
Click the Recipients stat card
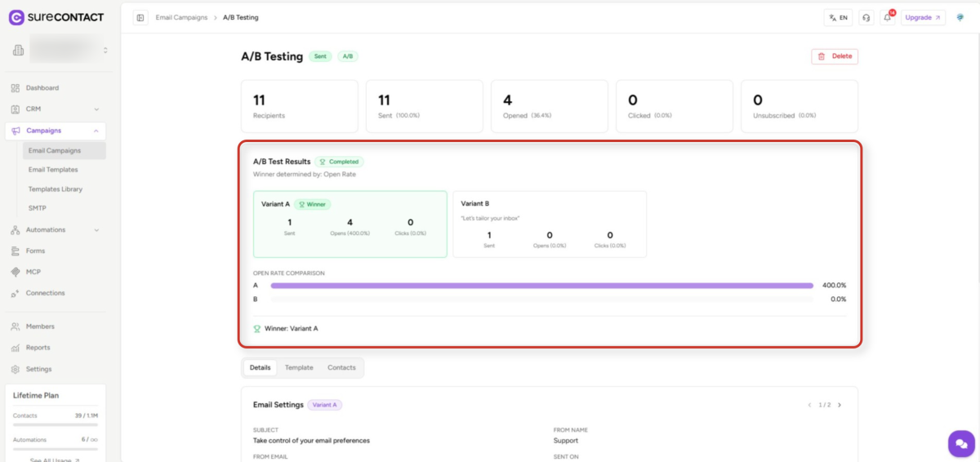tap(300, 106)
